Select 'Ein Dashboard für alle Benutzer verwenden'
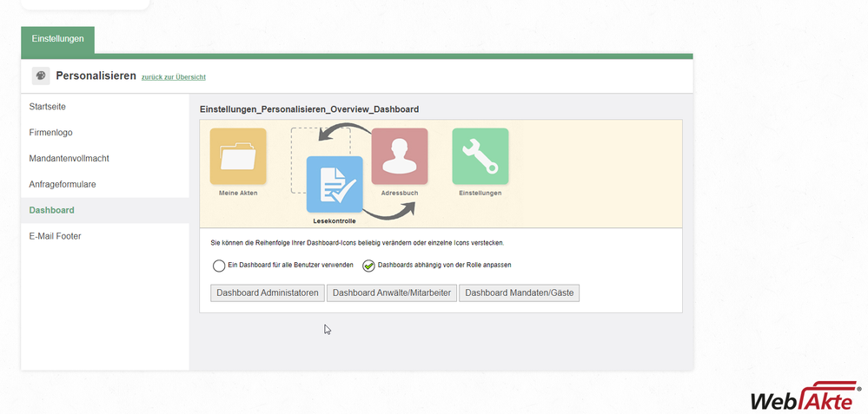 click(x=219, y=266)
